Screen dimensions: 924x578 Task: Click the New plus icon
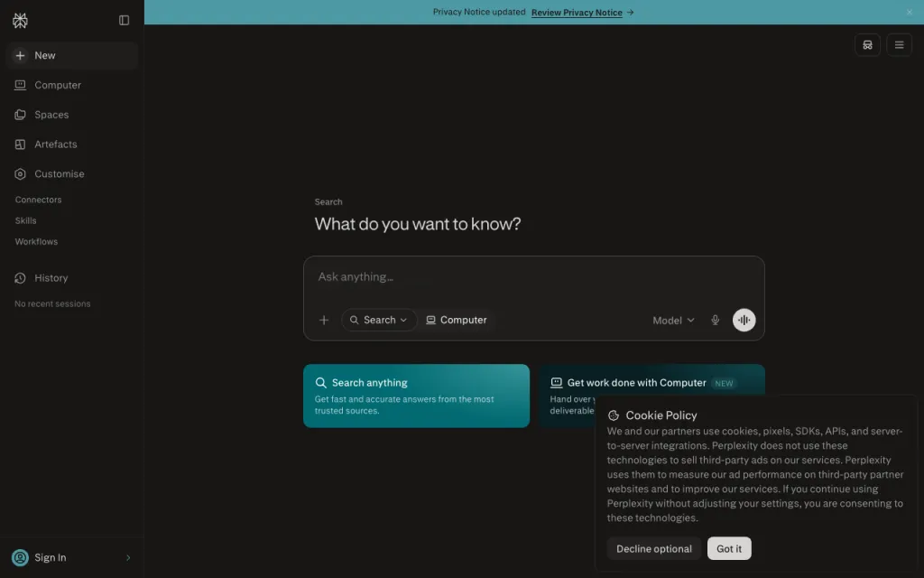[x=20, y=55]
